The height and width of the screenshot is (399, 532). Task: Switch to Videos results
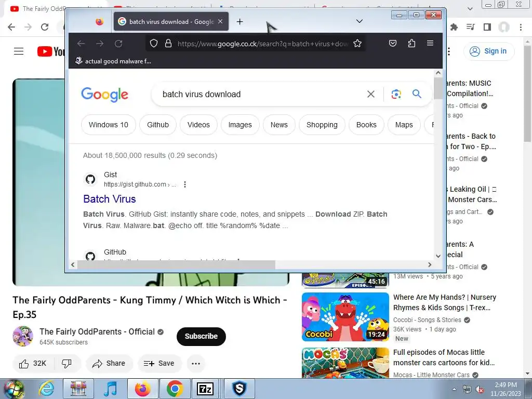tap(198, 125)
